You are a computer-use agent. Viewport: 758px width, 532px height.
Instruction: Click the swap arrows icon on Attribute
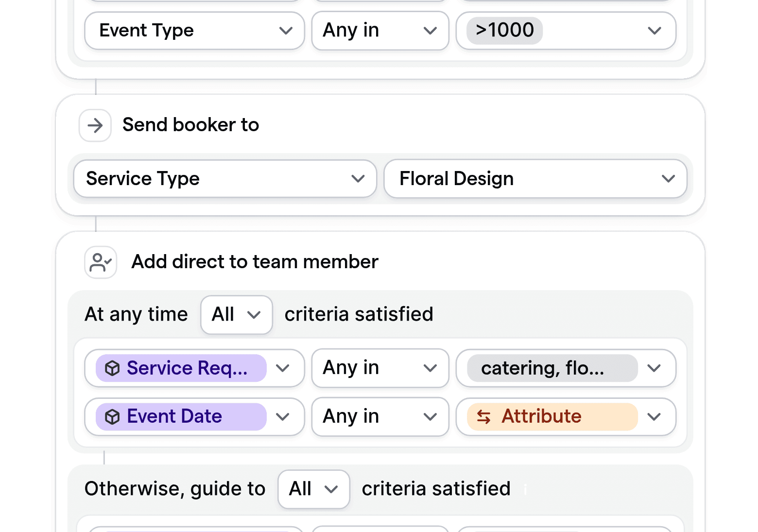[x=484, y=417]
